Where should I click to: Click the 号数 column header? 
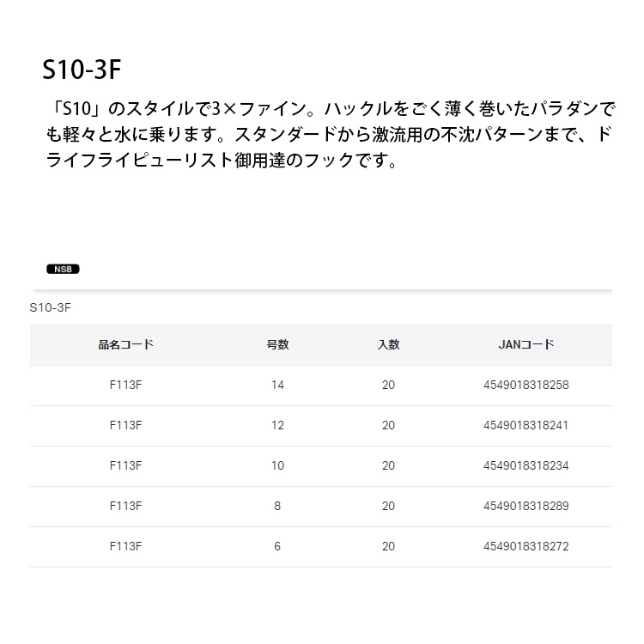click(277, 345)
